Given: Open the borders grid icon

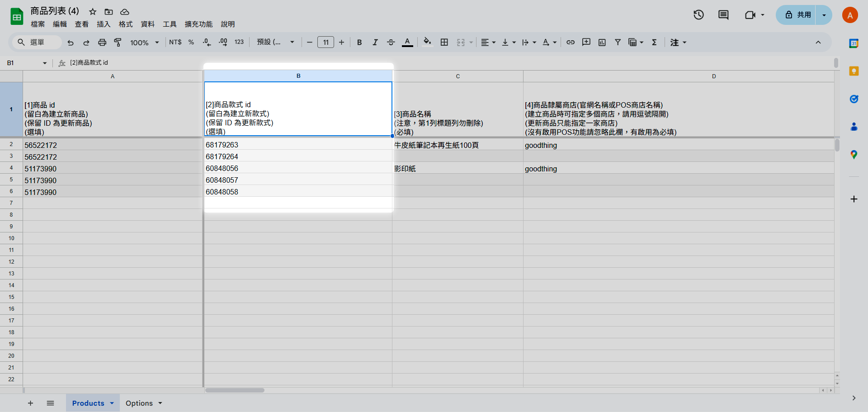Looking at the screenshot, I should pos(444,43).
